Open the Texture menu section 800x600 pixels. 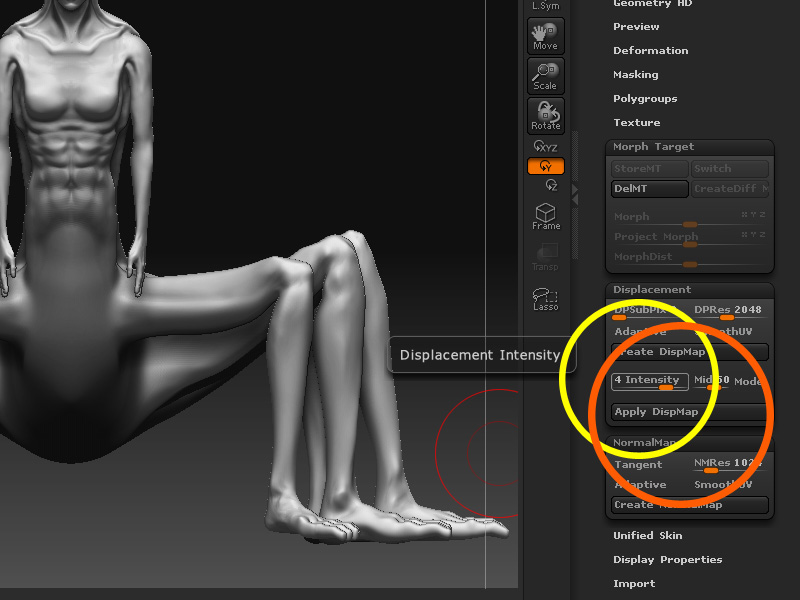pos(636,122)
